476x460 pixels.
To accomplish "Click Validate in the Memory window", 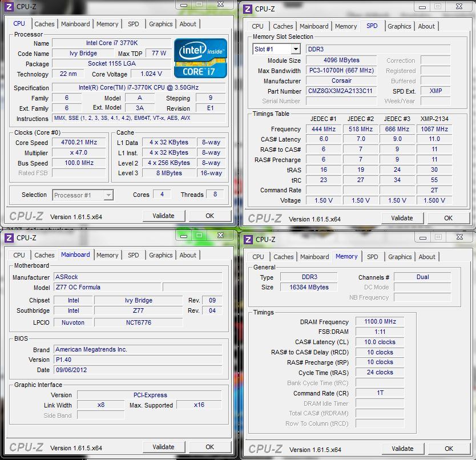I will pos(402,449).
